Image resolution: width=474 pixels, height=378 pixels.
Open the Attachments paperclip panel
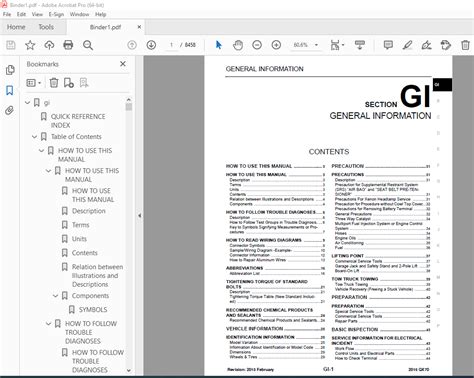click(10, 110)
